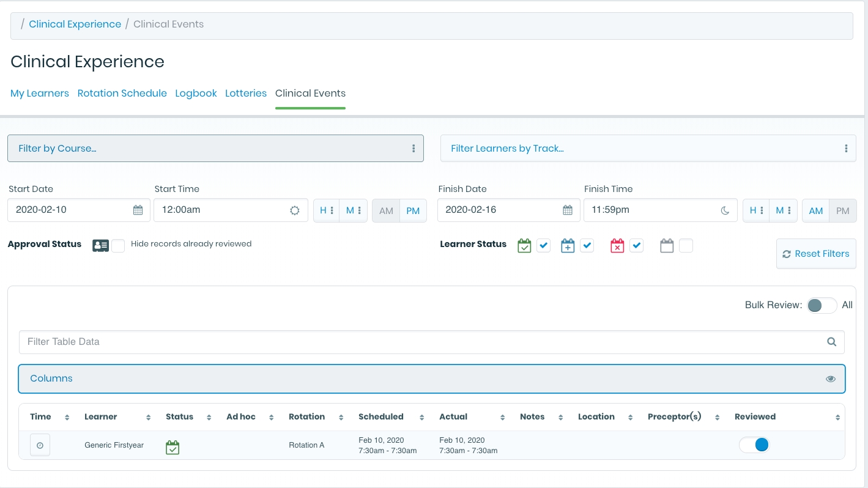
Task: Enable the grey calendar learner status checkbox
Action: pyautogui.click(x=686, y=246)
